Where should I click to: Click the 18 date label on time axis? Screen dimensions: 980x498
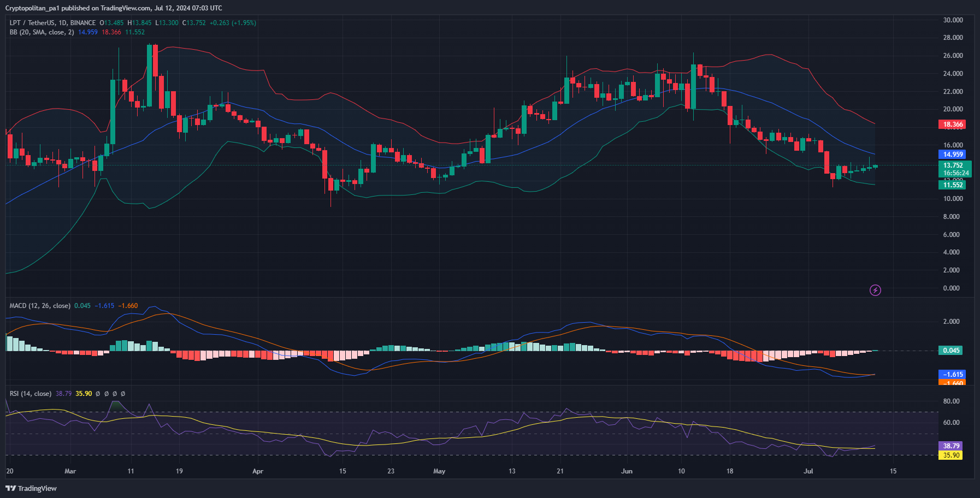tap(730, 471)
